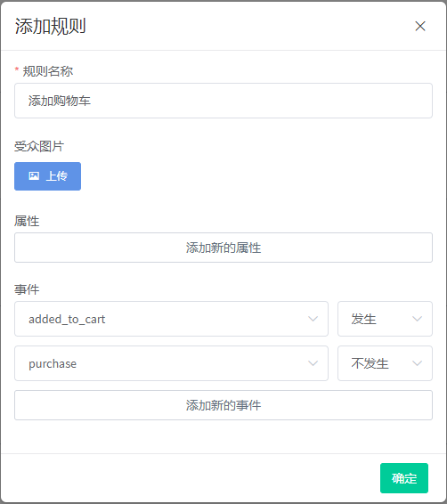Screen dimensions: 447x504
Task: Close the 添加规则 dialog with X
Action: pyautogui.click(x=420, y=26)
